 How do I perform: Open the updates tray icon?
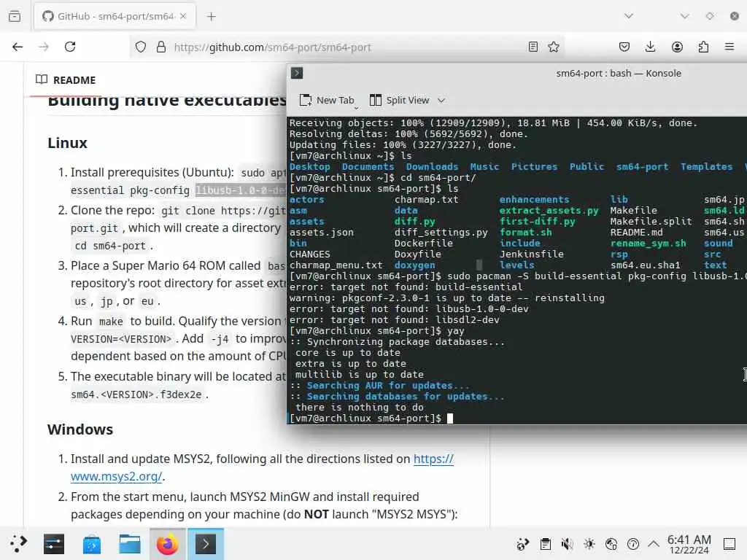click(633, 544)
